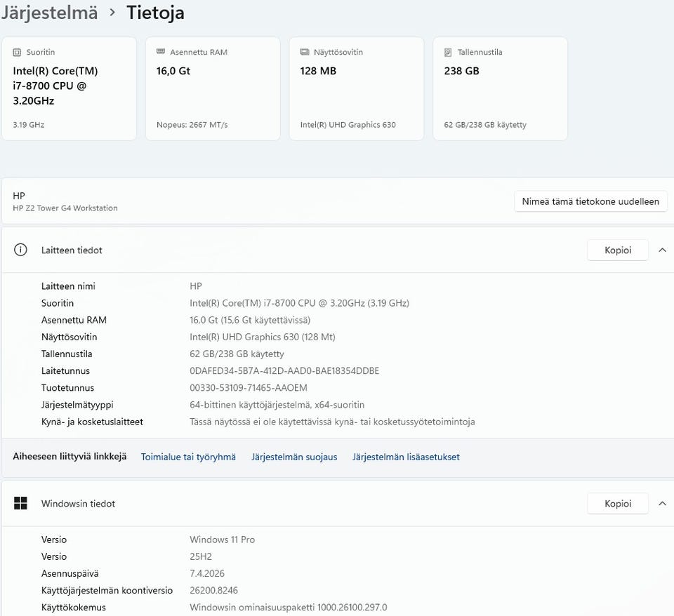Copy Windows info with Kopioi button

pos(618,504)
